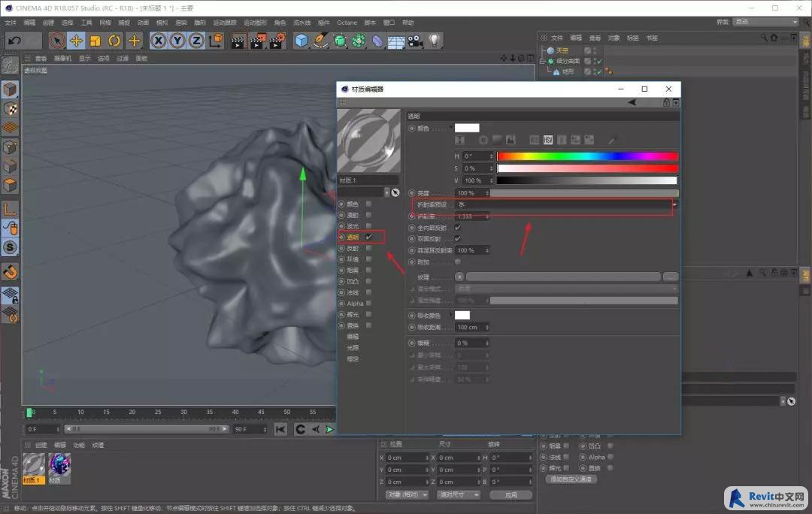Viewport: 812px width, 514px height.
Task: Add a camera object
Action: 415,41
